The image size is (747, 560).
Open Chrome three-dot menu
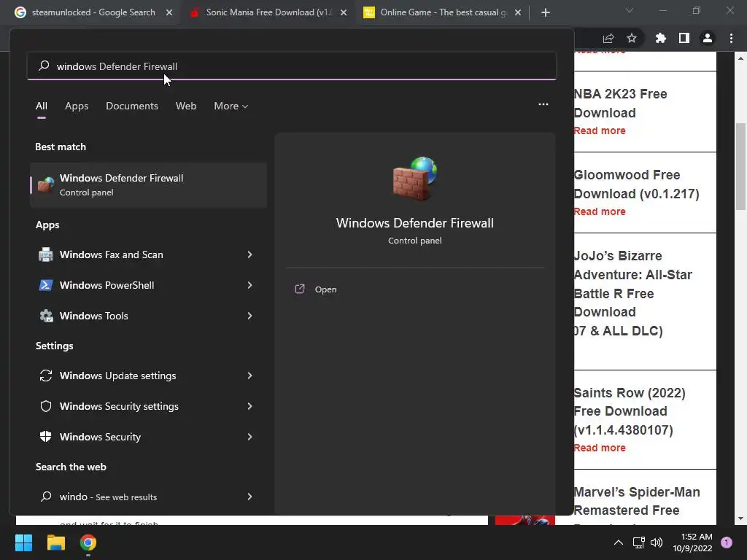coord(731,38)
